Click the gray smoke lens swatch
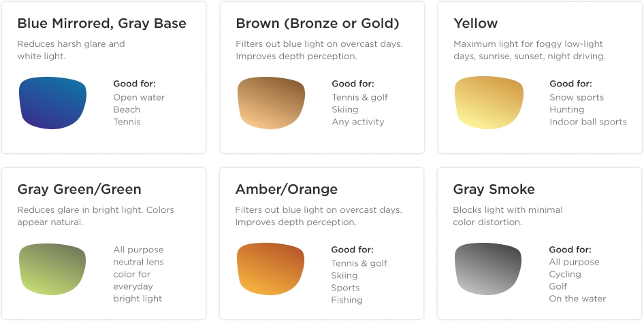Image resolution: width=644 pixels, height=321 pixels. [x=488, y=269]
